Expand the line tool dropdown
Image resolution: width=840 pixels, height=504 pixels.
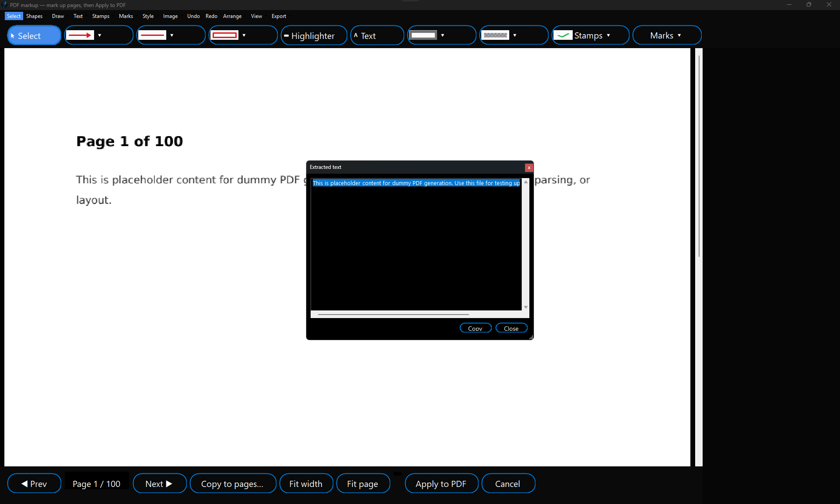[172, 35]
